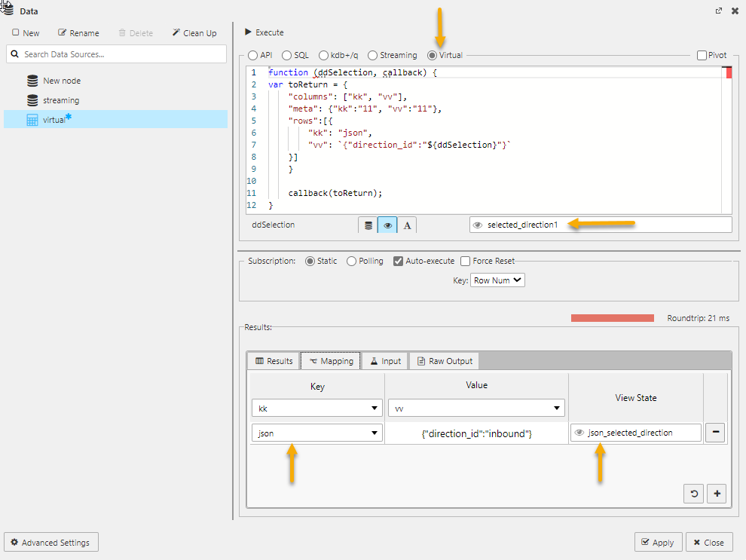Click the value cell {"direction_id":"inbound"}
Screen dimensions: 746x560
tap(477, 433)
